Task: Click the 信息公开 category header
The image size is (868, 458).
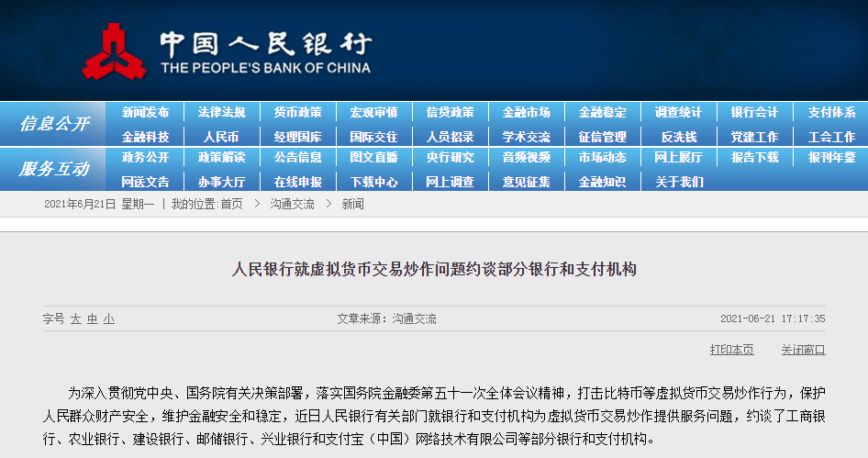Action: point(54,124)
